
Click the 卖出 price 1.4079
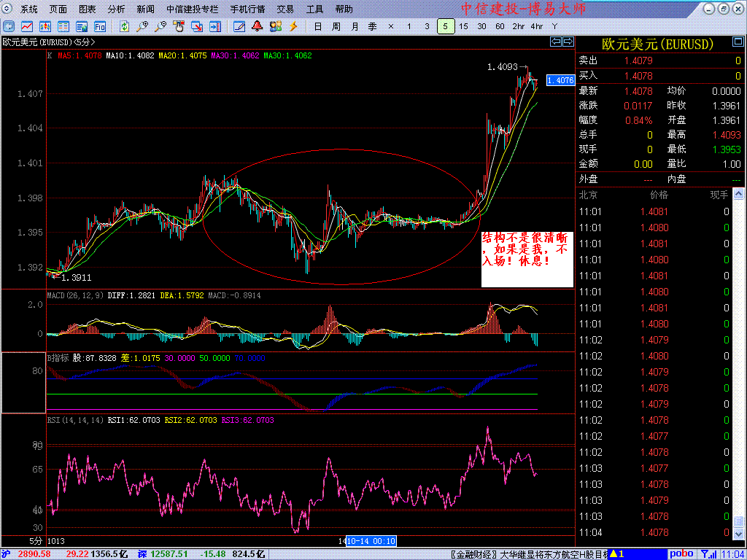pos(638,61)
